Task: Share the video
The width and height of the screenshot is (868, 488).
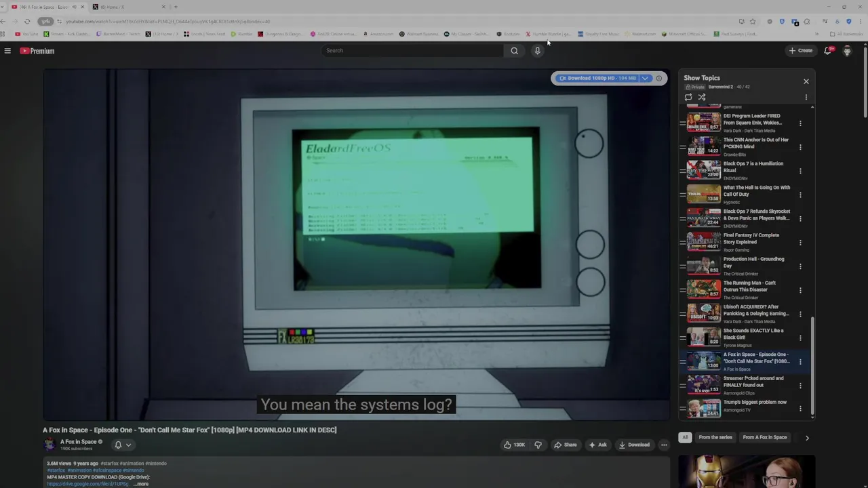Action: 565,445
